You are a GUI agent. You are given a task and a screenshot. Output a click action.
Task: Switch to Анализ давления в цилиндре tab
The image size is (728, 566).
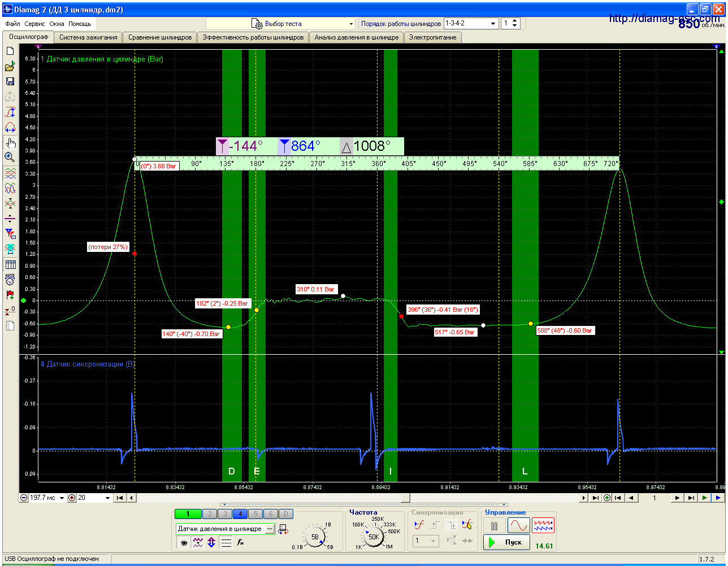356,37
